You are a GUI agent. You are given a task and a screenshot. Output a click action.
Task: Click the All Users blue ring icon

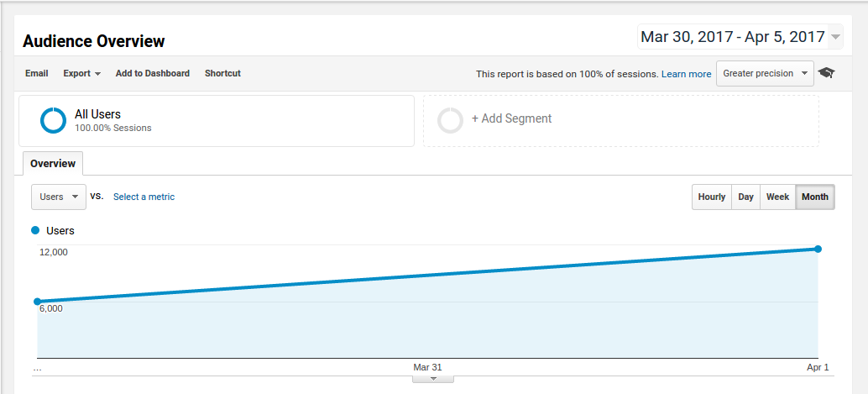coord(53,120)
